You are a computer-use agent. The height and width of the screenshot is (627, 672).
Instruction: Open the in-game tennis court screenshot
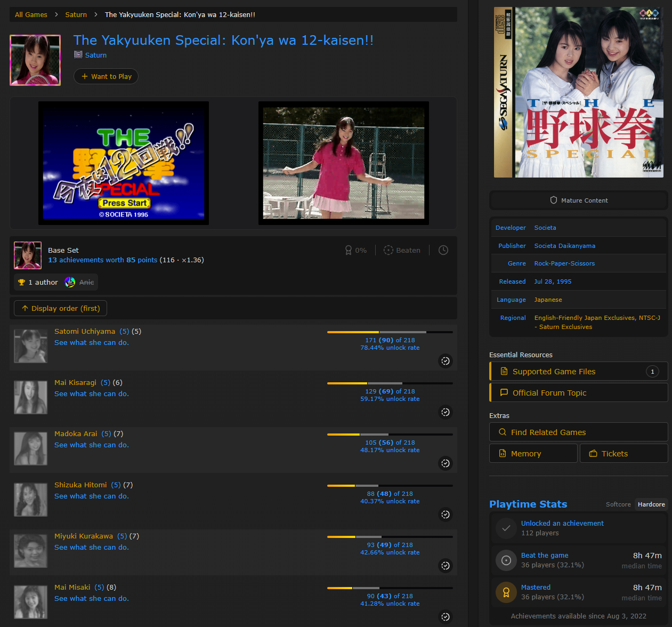(344, 163)
